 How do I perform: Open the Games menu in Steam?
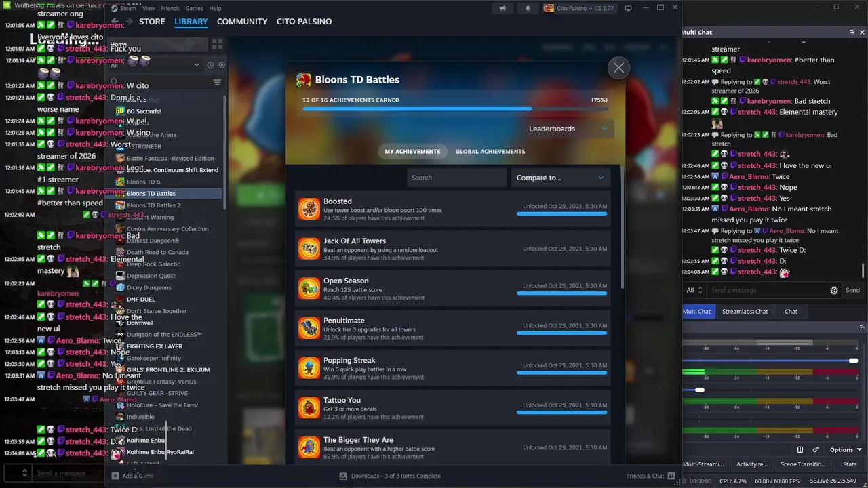[x=195, y=8]
